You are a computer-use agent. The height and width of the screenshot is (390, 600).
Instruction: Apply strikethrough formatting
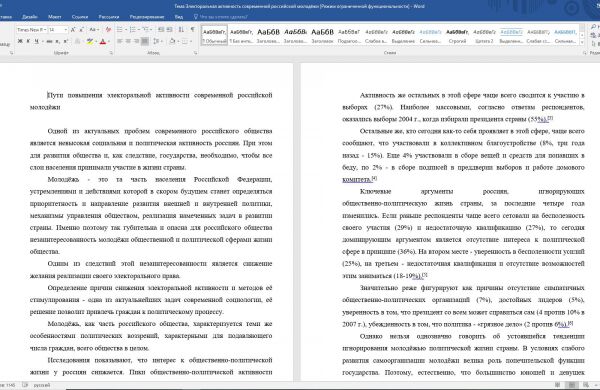point(49,41)
